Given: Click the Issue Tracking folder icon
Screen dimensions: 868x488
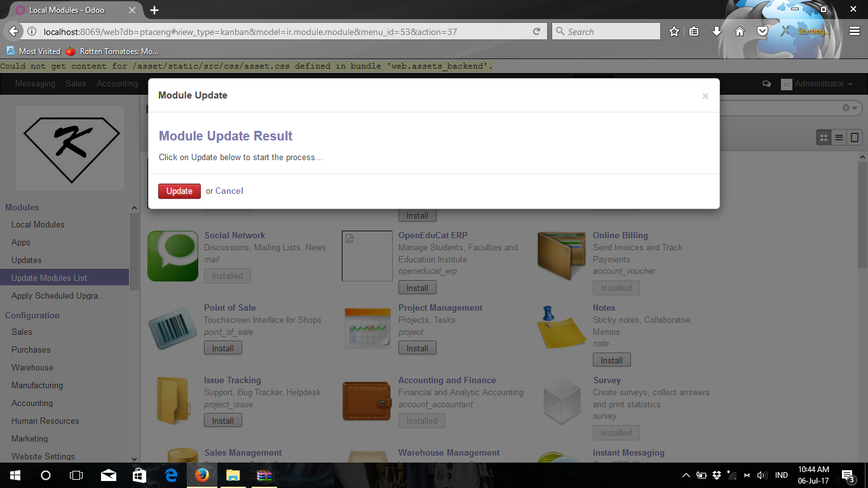Looking at the screenshot, I should (173, 401).
